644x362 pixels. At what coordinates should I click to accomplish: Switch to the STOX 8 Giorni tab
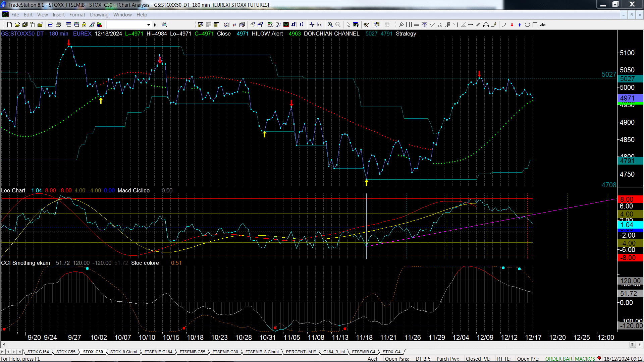[124, 352]
